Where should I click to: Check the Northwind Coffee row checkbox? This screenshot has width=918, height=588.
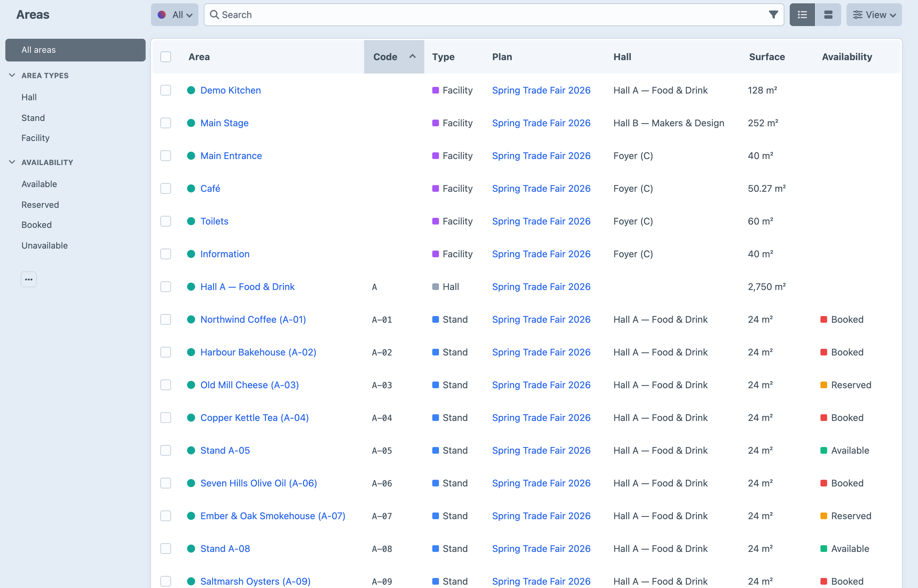[x=166, y=320]
